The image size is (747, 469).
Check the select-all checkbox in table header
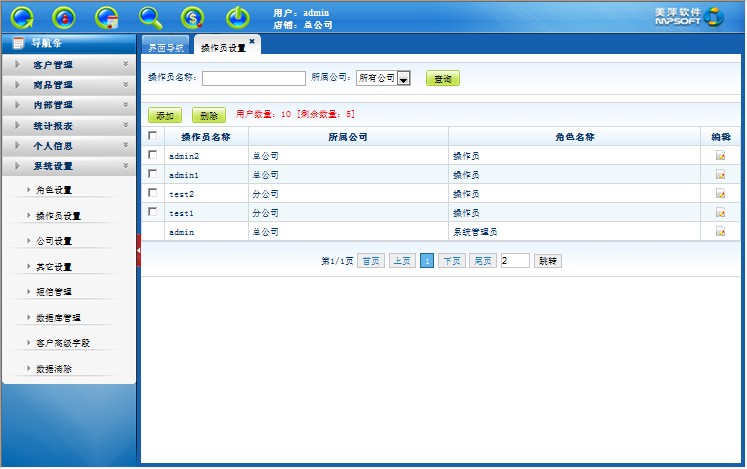pos(152,136)
